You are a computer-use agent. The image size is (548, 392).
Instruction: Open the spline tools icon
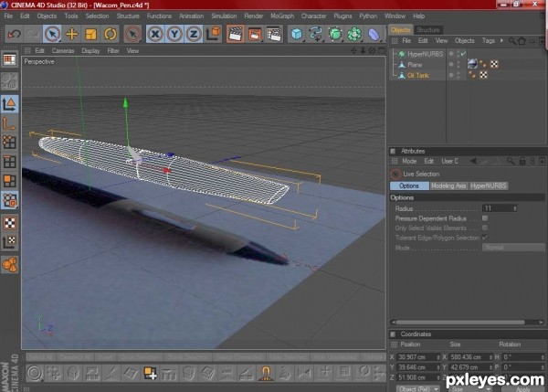[316, 34]
